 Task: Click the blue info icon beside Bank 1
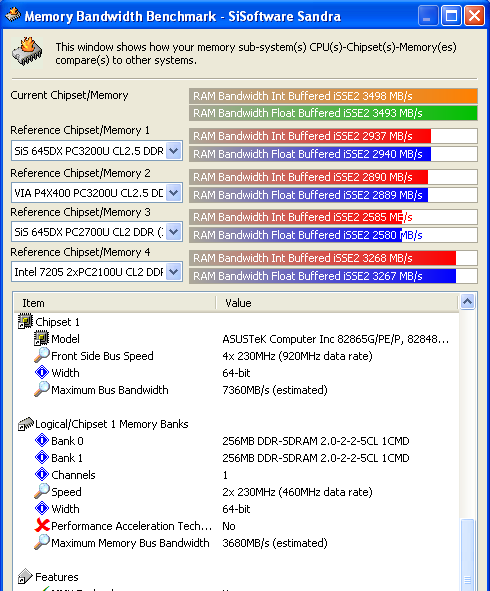(x=41, y=457)
